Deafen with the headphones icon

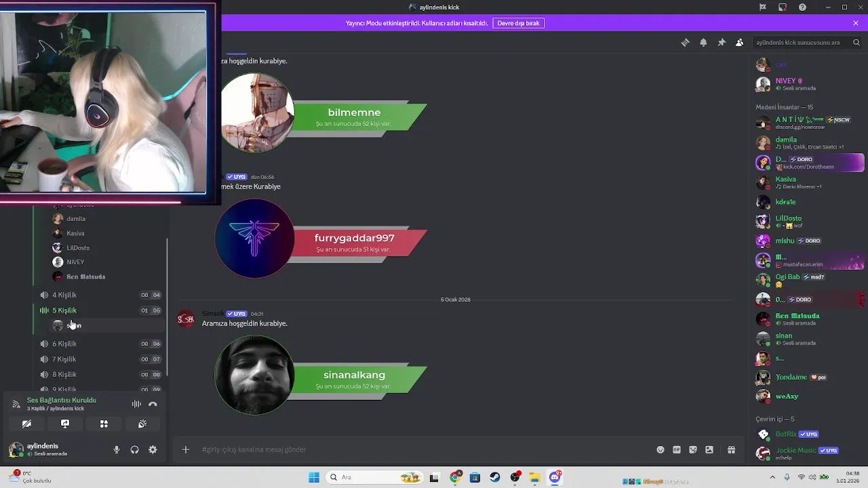(134, 449)
